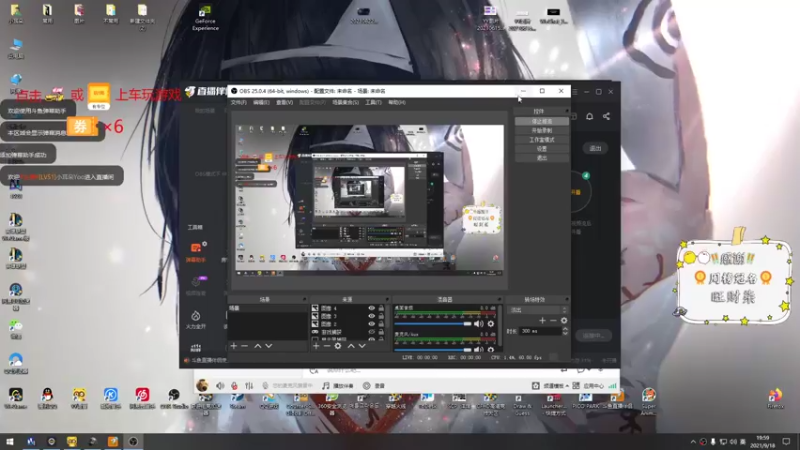The width and height of the screenshot is (800, 450).
Task: Adjust the 麦克风/Aux volume slider
Action: (x=433, y=349)
